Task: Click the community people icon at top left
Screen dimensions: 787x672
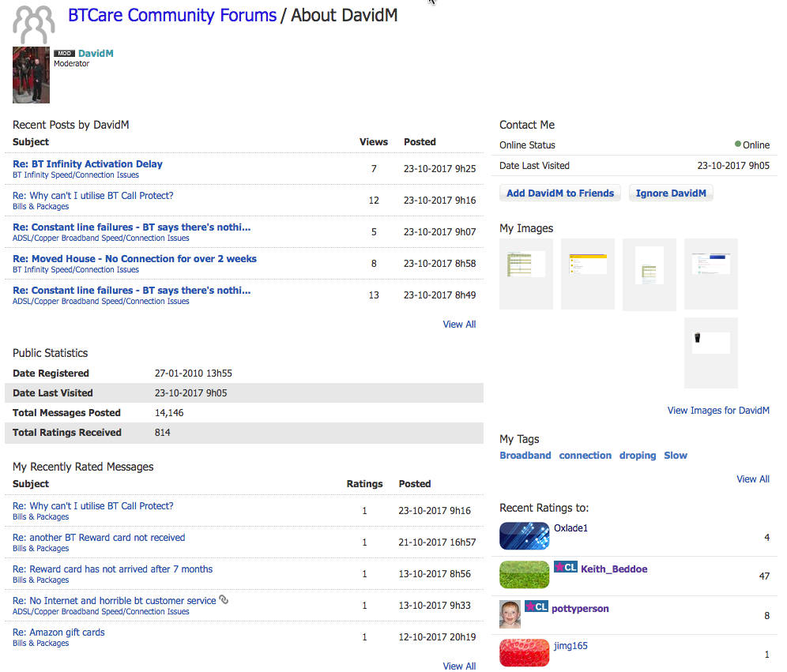Action: (x=34, y=24)
